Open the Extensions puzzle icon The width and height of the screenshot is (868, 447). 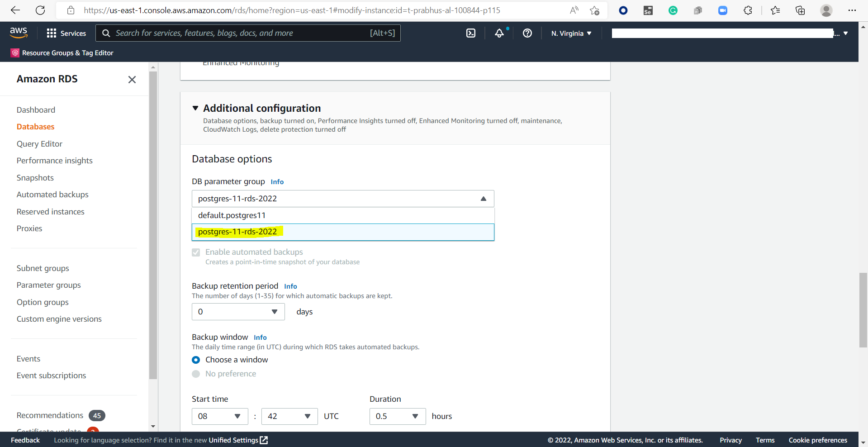click(748, 10)
